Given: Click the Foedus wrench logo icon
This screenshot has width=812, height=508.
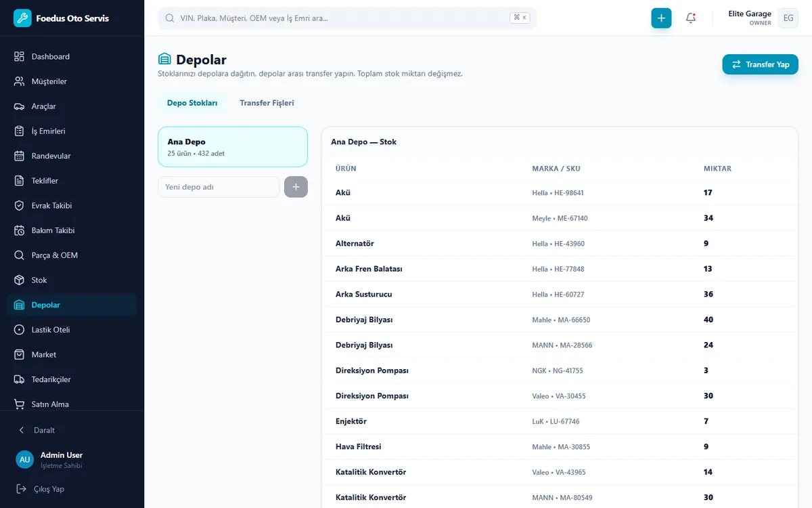Looking at the screenshot, I should click(22, 18).
